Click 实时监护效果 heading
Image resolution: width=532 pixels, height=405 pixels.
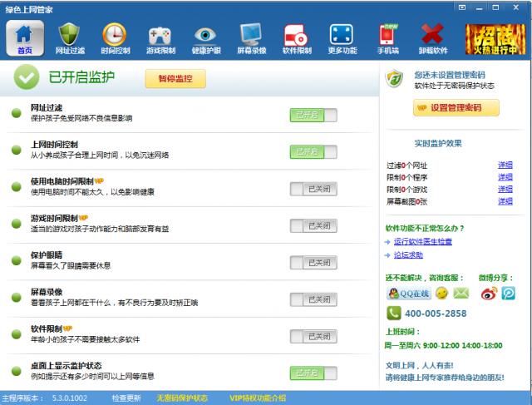(x=438, y=143)
